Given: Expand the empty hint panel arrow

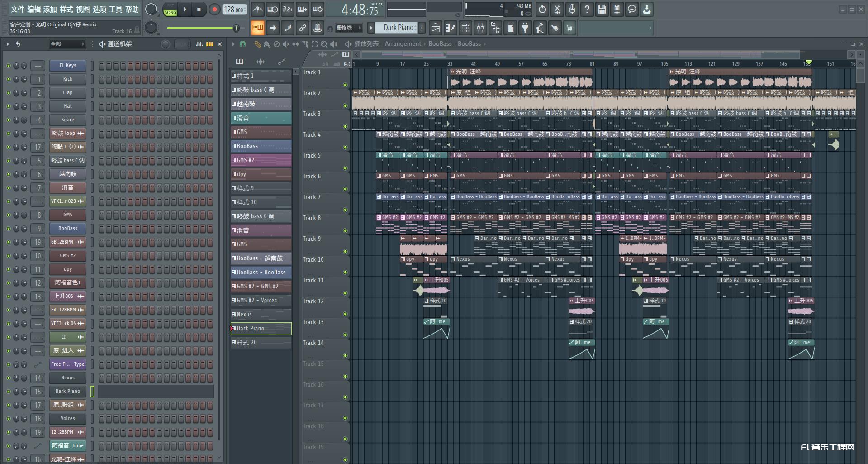Looking at the screenshot, I should (x=650, y=28).
